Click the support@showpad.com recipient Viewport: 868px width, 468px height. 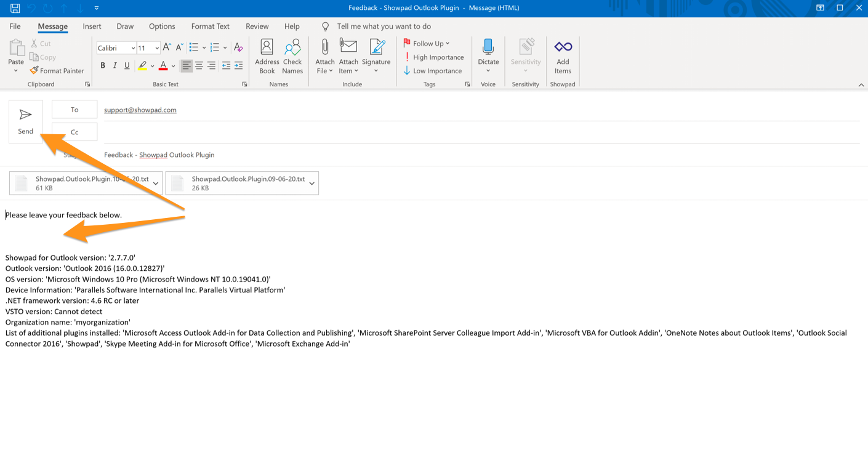point(140,110)
